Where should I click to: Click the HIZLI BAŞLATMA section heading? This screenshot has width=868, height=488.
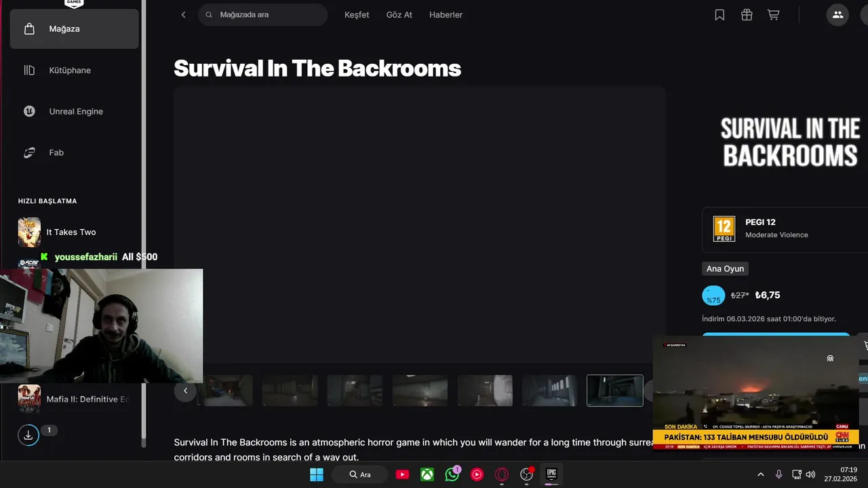click(47, 201)
